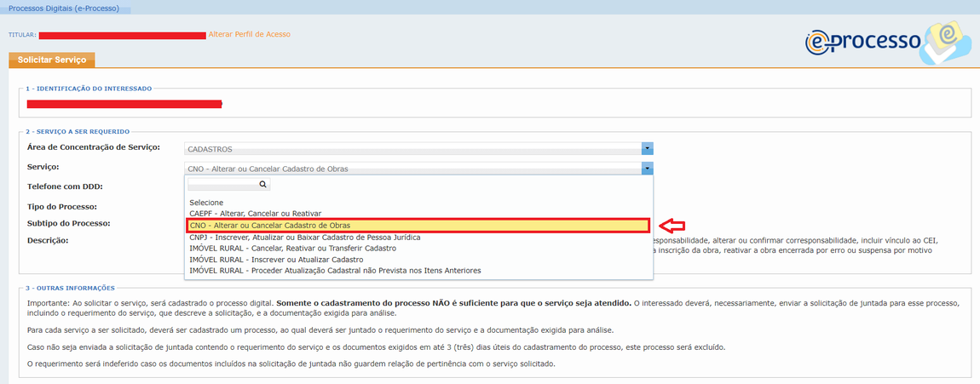Switch to the 'Solicitar Serviço' tab

click(x=52, y=60)
